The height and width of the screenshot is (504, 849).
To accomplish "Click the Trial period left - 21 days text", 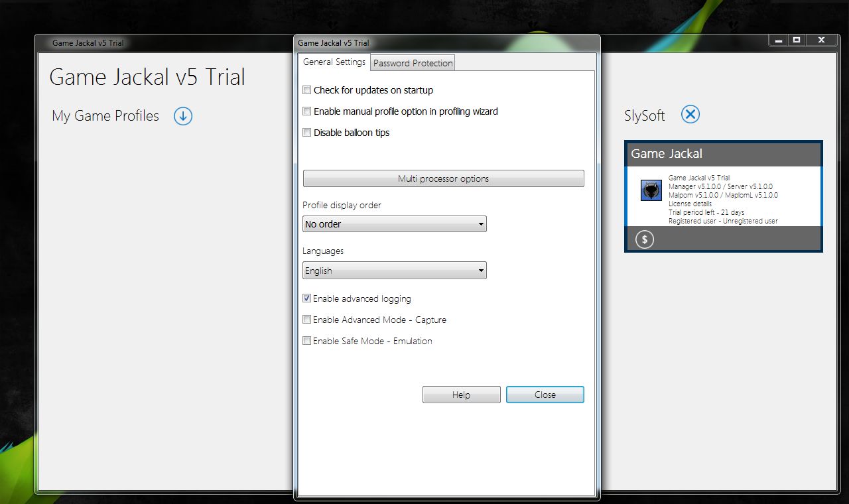I will point(706,212).
